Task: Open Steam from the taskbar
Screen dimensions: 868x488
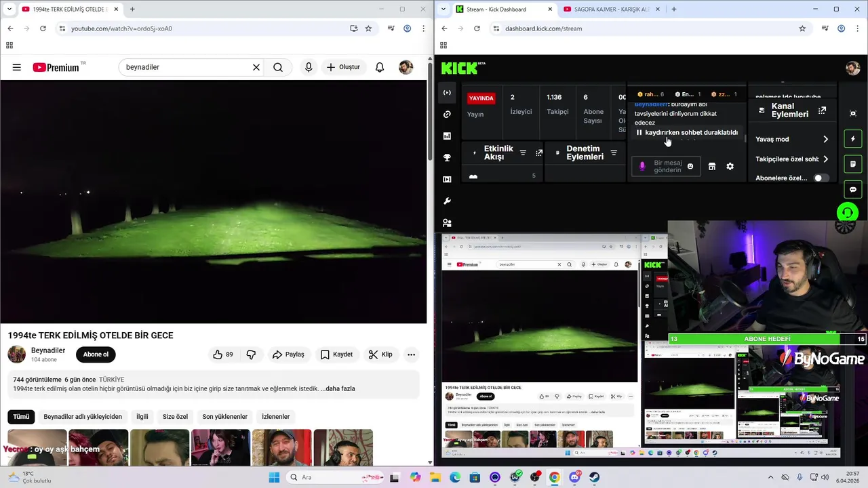Action: [595, 477]
